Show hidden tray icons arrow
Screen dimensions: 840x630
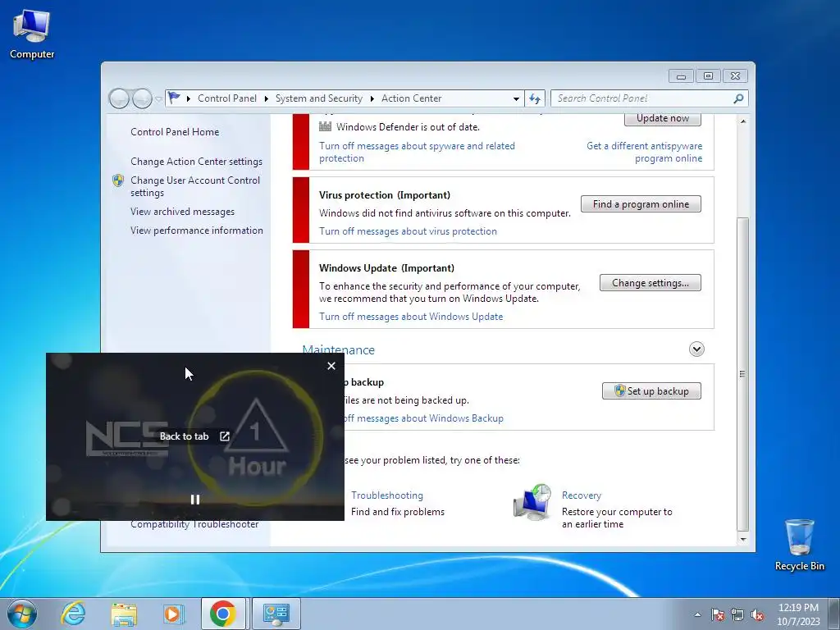coord(697,614)
